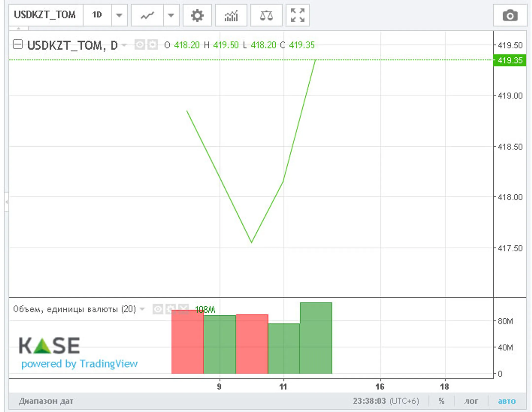Open the indicators chart icon
The image size is (532, 412).
click(231, 15)
